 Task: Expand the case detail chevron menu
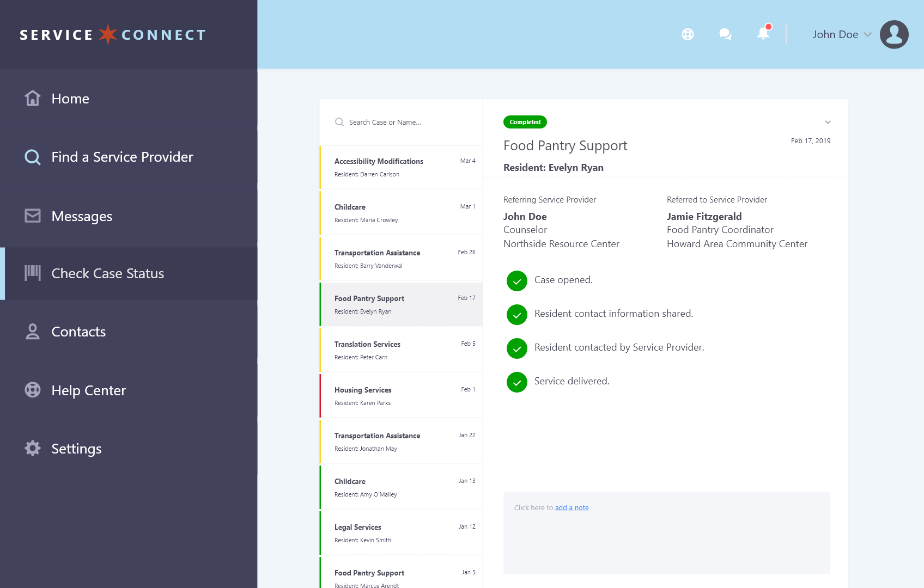(828, 122)
